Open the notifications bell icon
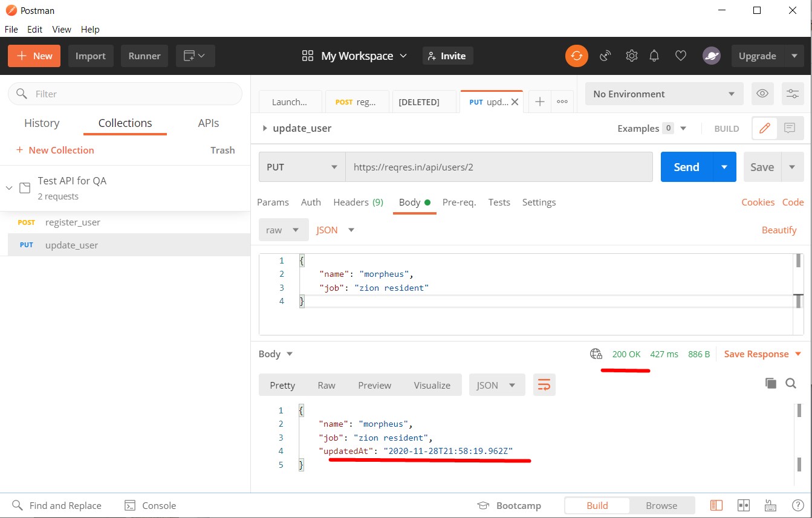 [654, 56]
